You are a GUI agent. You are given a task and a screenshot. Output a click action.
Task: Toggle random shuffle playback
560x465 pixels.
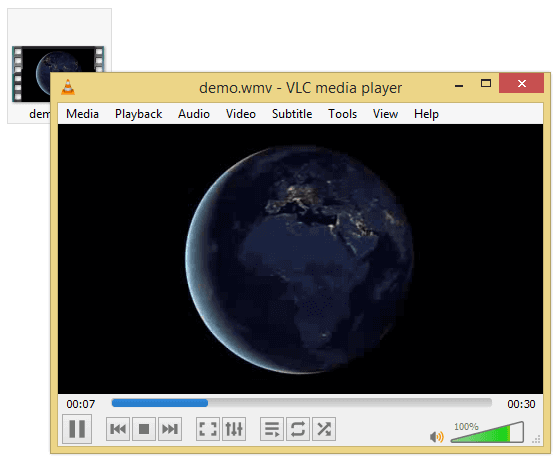[x=324, y=429]
